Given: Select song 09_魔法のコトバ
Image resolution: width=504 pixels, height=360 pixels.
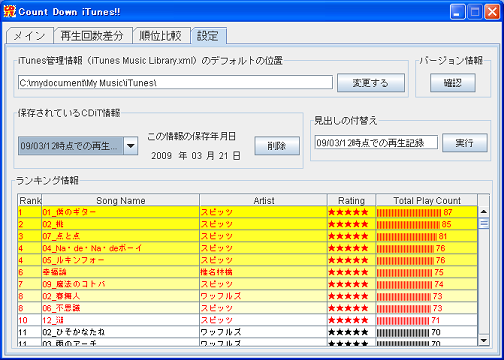Looking at the screenshot, I should pos(247,284).
